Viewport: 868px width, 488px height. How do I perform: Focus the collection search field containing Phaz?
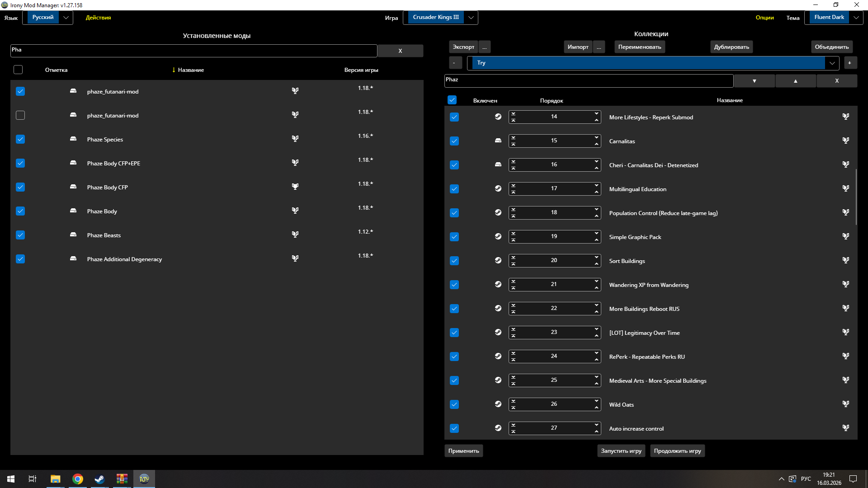589,80
